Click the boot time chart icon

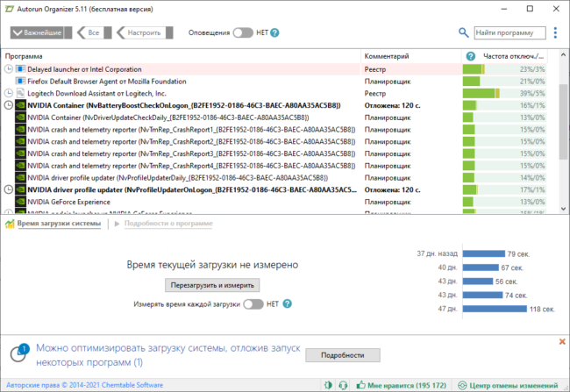click(10, 224)
